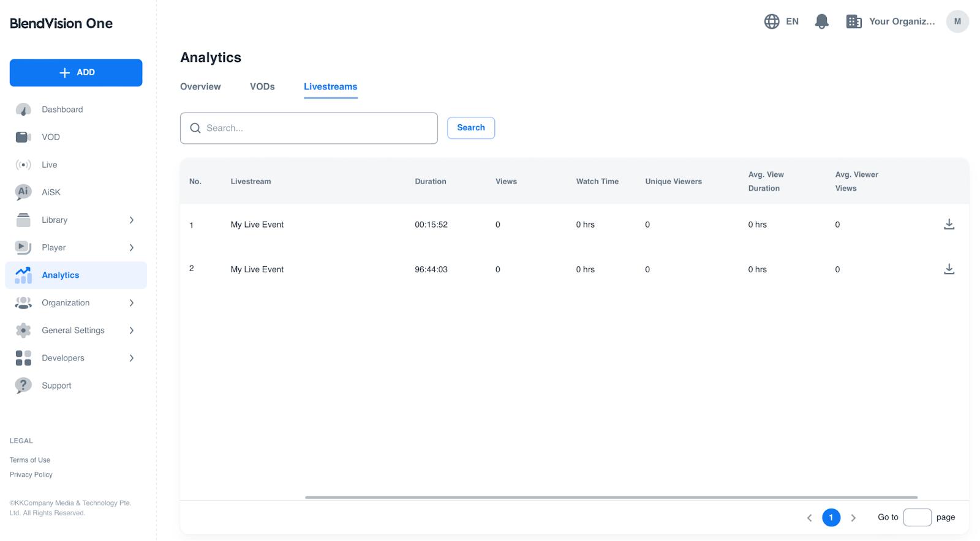This screenshot has height=541, width=980.
Task: Click the globe language icon
Action: (772, 21)
